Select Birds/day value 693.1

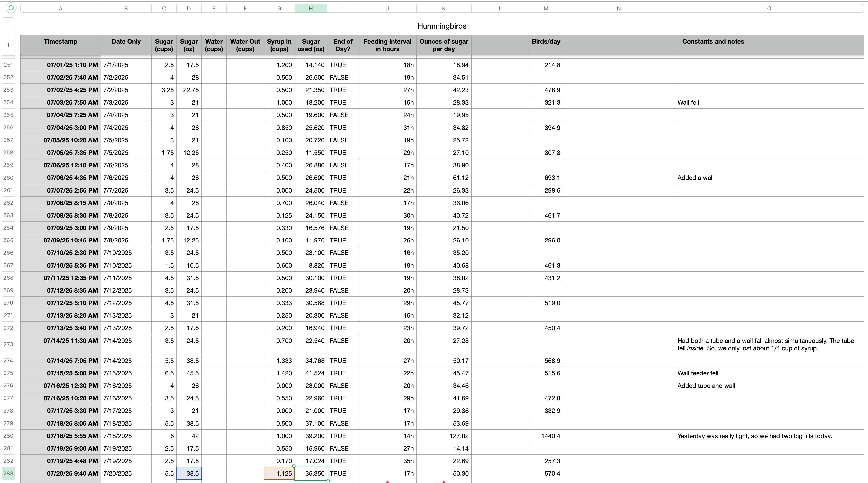coord(546,178)
